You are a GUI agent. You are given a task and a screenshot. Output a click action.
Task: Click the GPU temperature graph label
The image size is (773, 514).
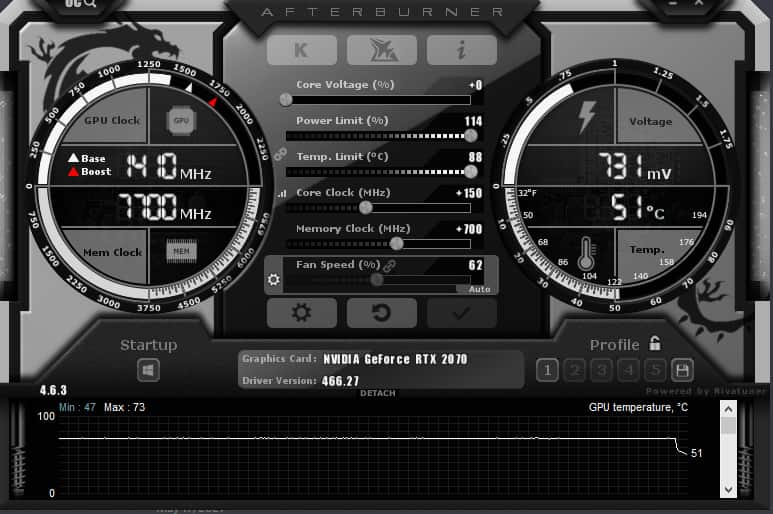638,408
